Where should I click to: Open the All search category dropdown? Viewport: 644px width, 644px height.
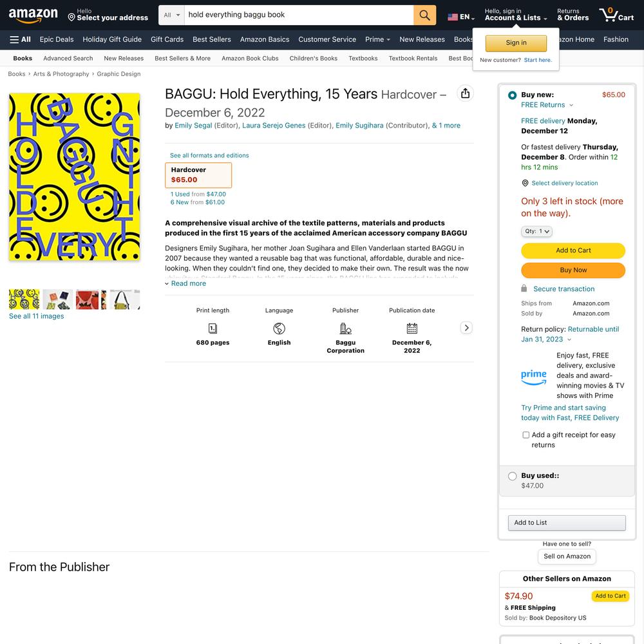[172, 15]
